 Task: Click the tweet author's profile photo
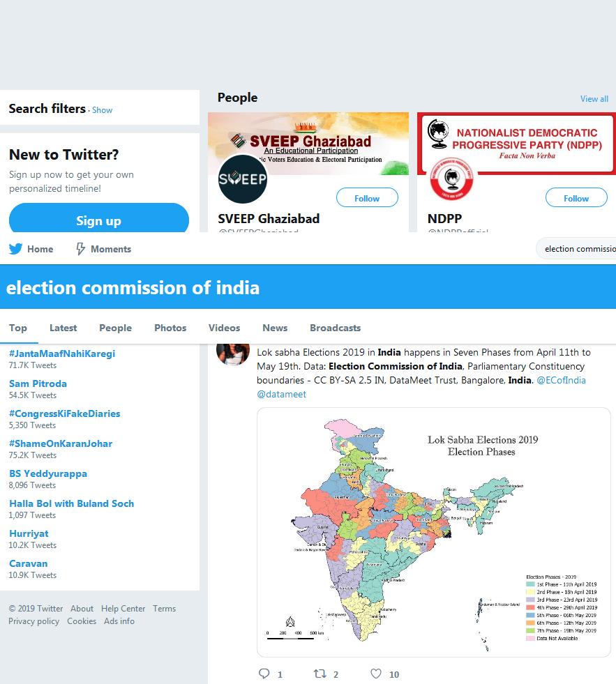click(233, 354)
